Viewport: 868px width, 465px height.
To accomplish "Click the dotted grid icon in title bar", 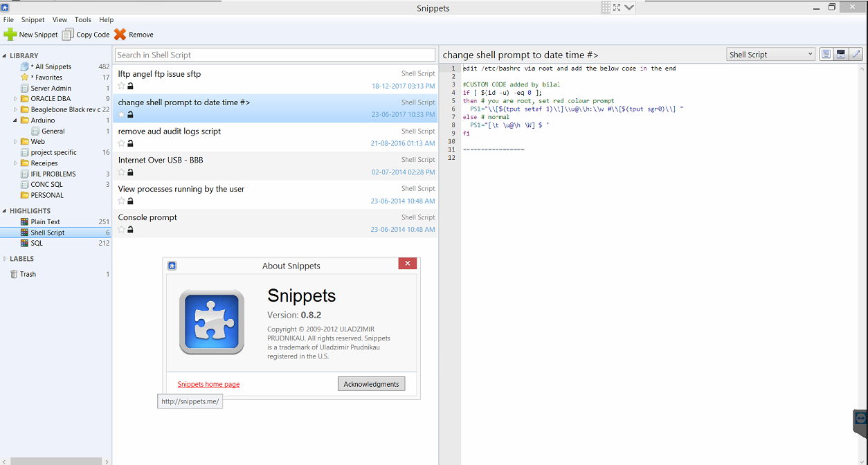I will pos(606,8).
